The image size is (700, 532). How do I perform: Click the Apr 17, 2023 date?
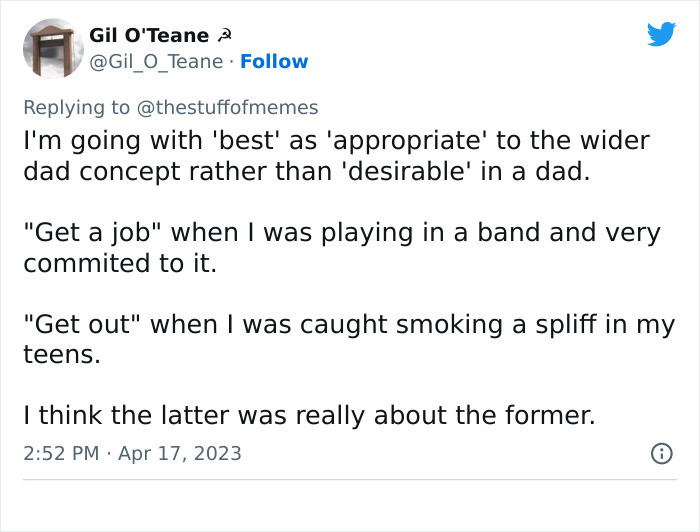click(182, 453)
